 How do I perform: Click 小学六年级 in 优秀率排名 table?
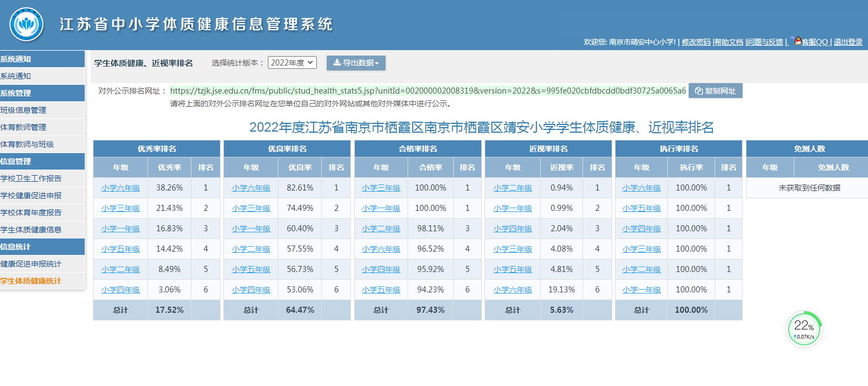(120, 188)
